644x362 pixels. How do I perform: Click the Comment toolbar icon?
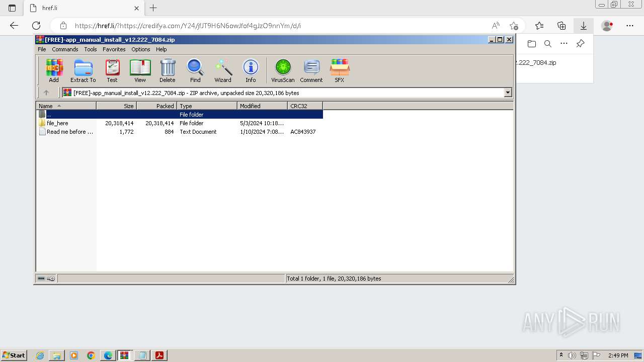pyautogui.click(x=311, y=70)
